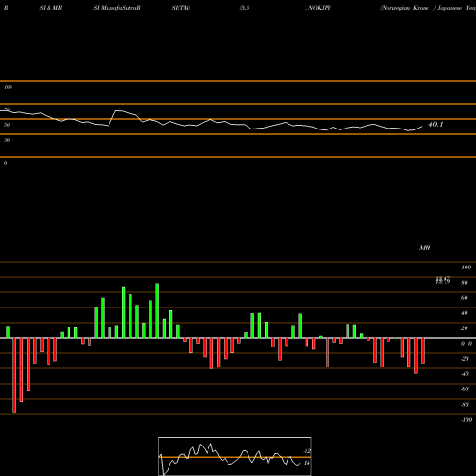Click the NOKJPY symbol in header
The height and width of the screenshot is (476, 476).
[x=320, y=8]
